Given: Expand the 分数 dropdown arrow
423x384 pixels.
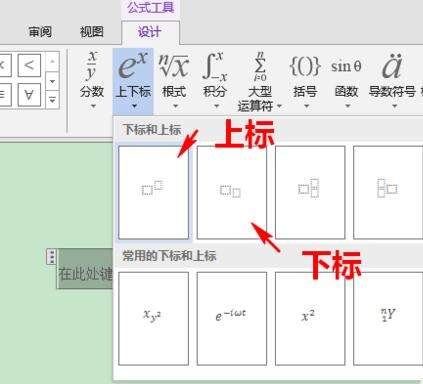Looking at the screenshot, I should (93, 106).
